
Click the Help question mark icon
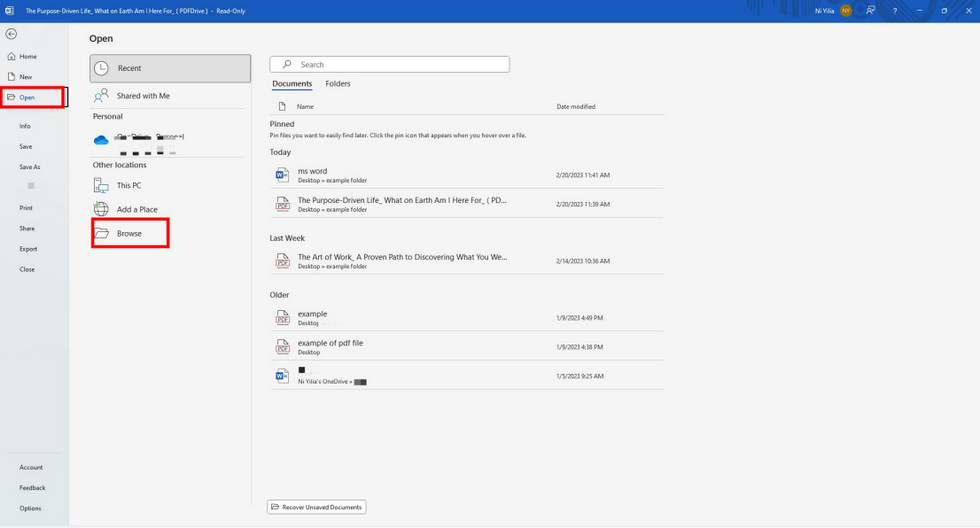tap(895, 11)
